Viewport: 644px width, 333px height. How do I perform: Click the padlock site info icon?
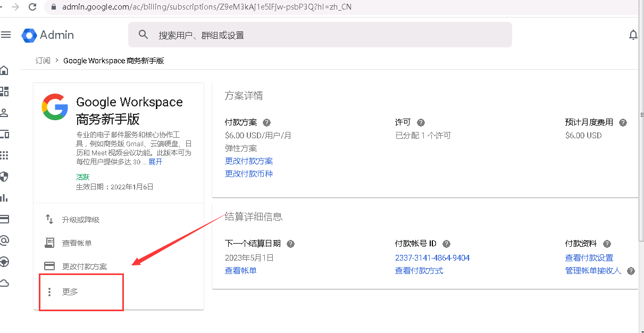click(54, 7)
